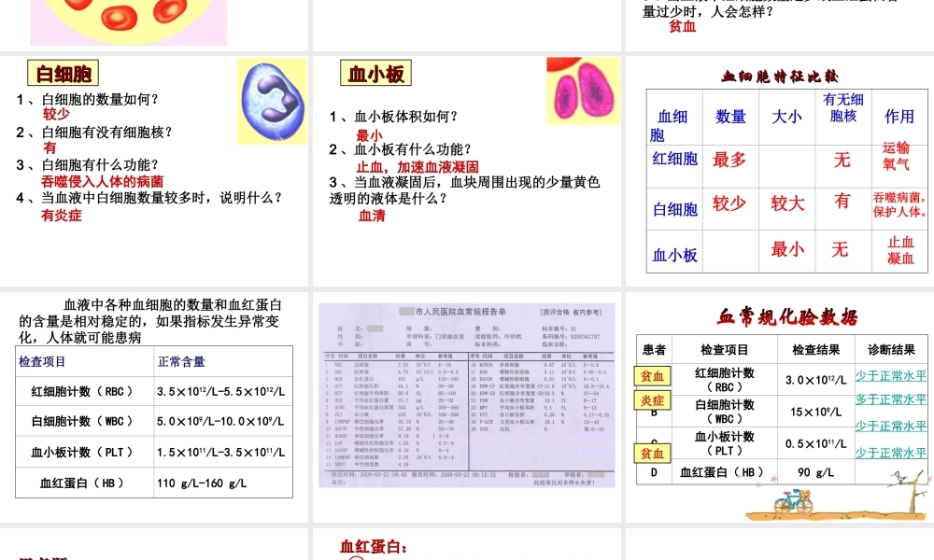Click the red answer 吞噬侵入人体的病菌
Screen dimensions: 934x560
(x=102, y=181)
